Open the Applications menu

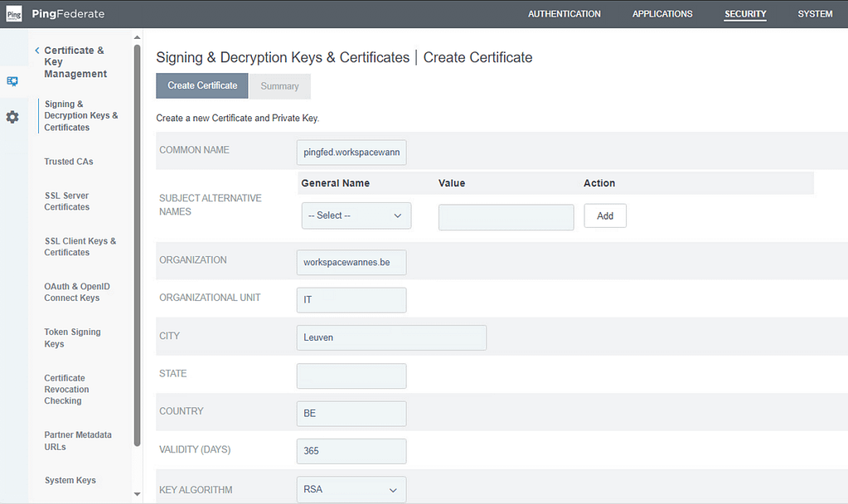pyautogui.click(x=662, y=14)
